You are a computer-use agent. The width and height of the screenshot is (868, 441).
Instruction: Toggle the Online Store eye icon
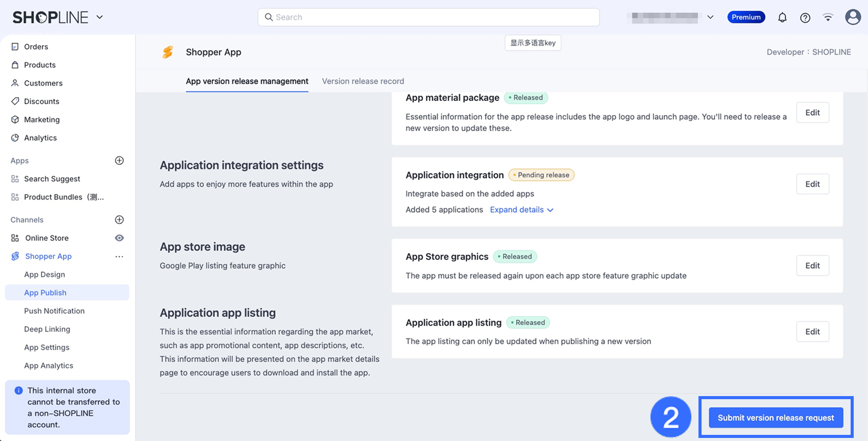(119, 238)
